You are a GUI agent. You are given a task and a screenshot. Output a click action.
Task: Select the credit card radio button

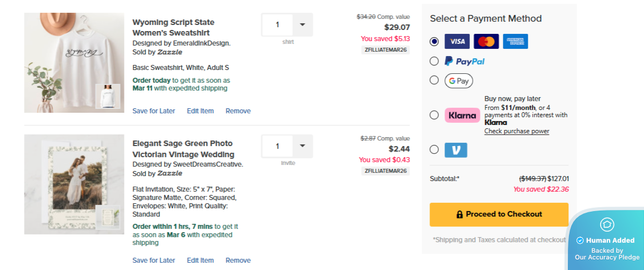(434, 42)
